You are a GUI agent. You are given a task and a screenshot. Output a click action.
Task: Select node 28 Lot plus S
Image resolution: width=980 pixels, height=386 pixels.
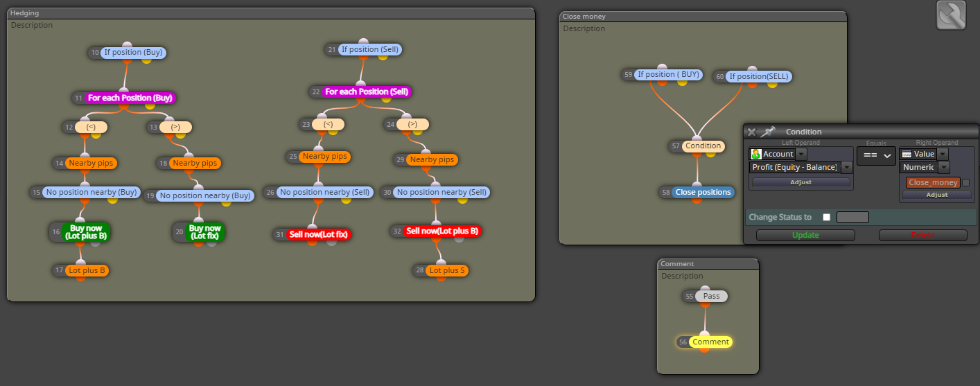(447, 270)
